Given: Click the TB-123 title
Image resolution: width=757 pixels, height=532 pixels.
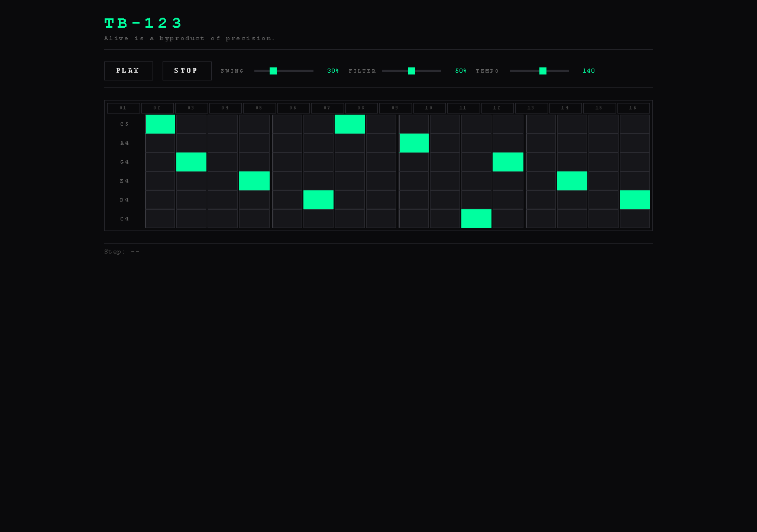Looking at the screenshot, I should pyautogui.click(x=143, y=23).
